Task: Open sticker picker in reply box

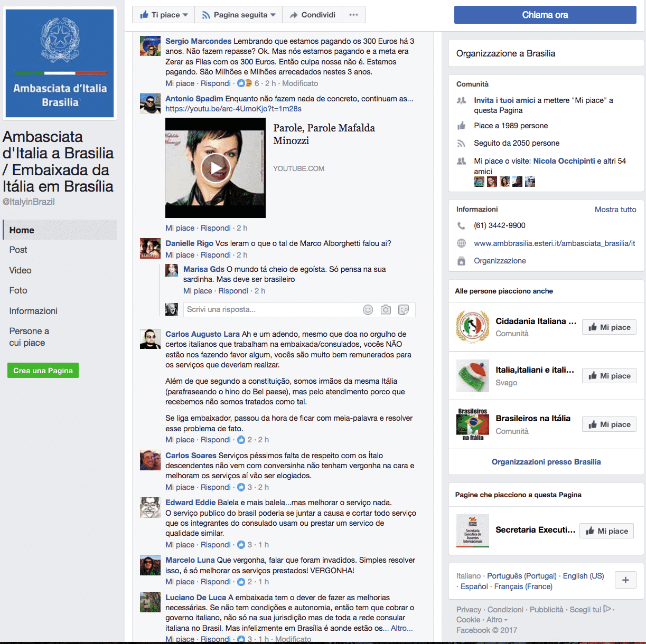Action: click(x=404, y=310)
